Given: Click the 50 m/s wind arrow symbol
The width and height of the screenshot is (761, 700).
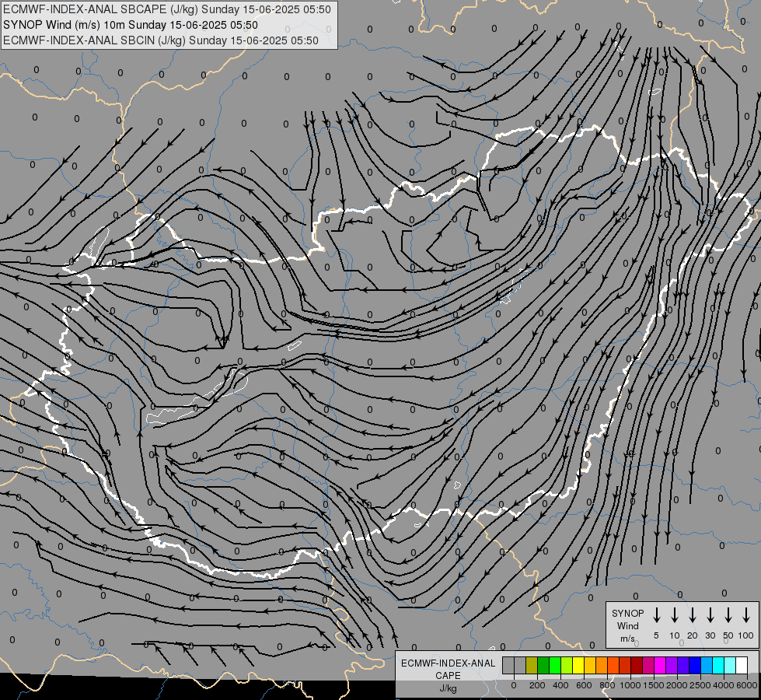Looking at the screenshot, I should (x=728, y=615).
